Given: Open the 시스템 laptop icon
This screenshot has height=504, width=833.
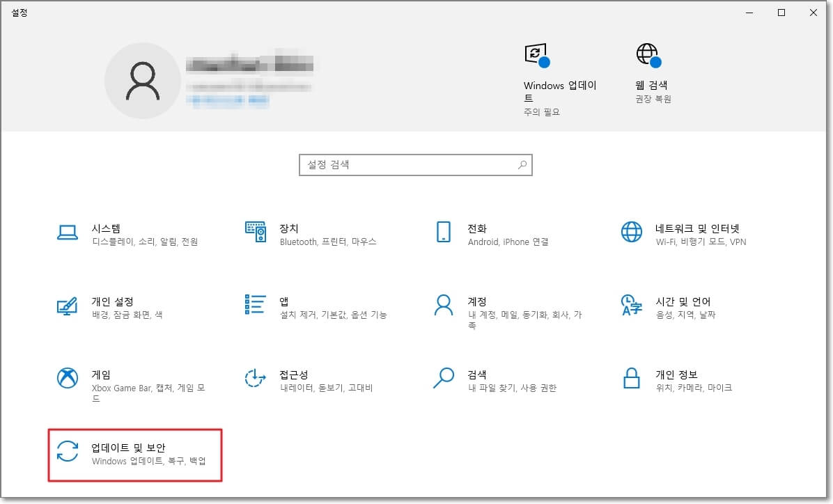Looking at the screenshot, I should click(x=68, y=233).
